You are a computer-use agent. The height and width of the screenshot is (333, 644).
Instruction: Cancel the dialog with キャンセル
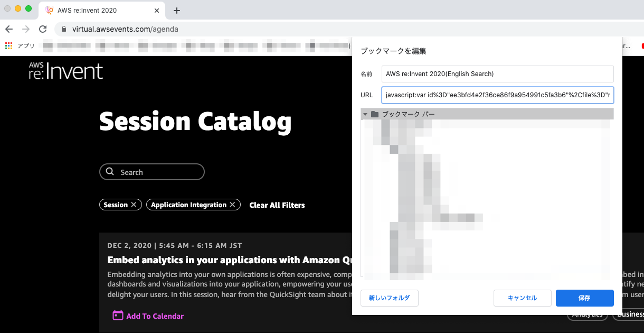pyautogui.click(x=522, y=298)
